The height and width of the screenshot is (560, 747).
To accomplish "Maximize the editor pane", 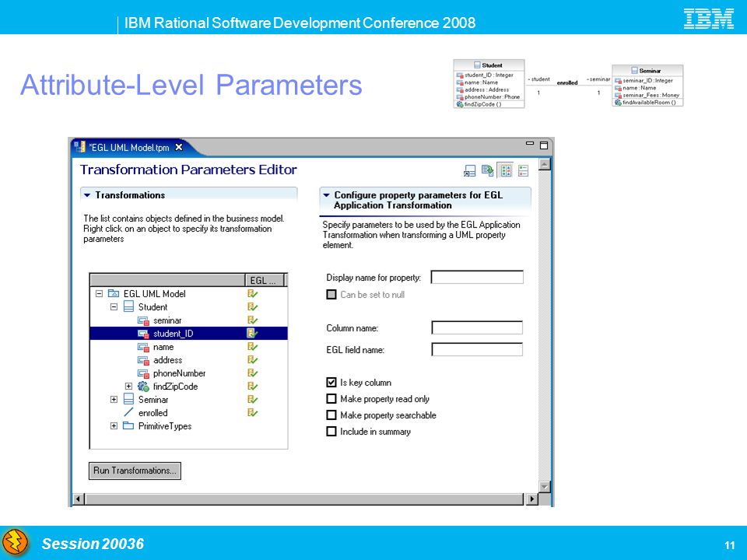I will click(x=544, y=145).
